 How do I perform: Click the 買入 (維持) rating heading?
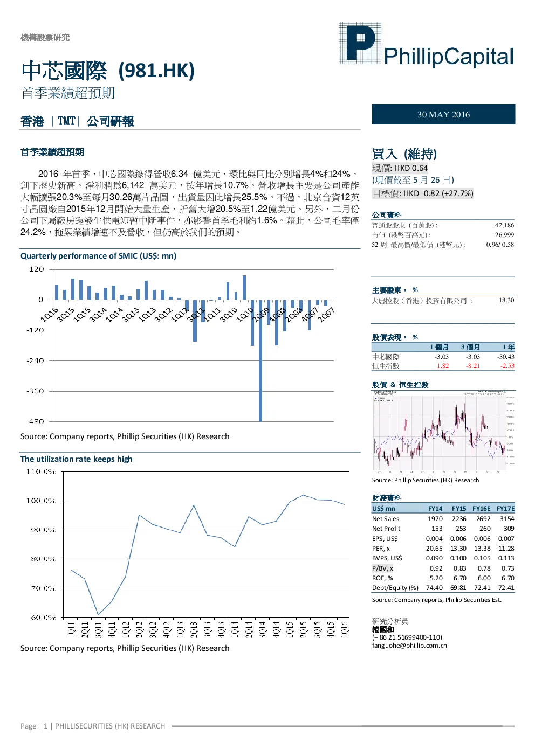tap(404, 154)
